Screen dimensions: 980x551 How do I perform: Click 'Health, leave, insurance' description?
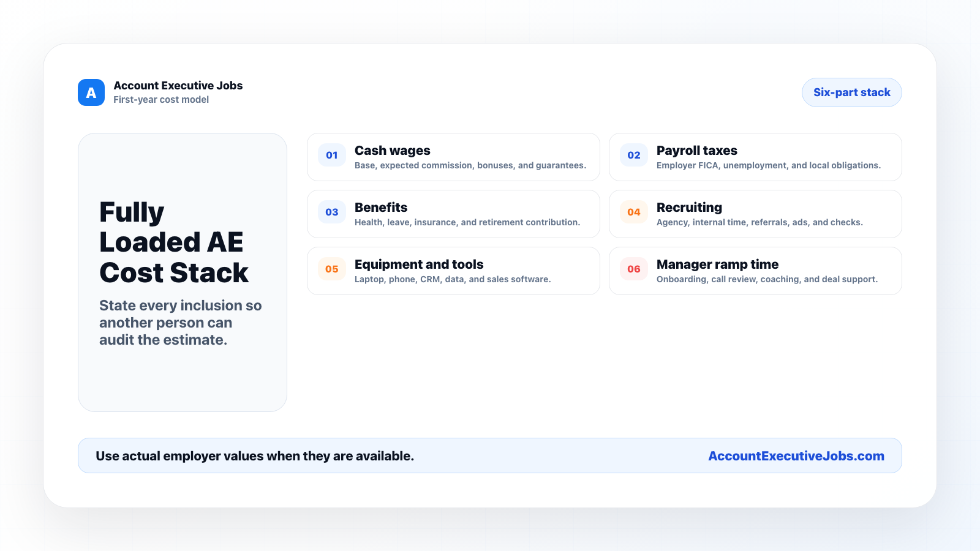[467, 222]
